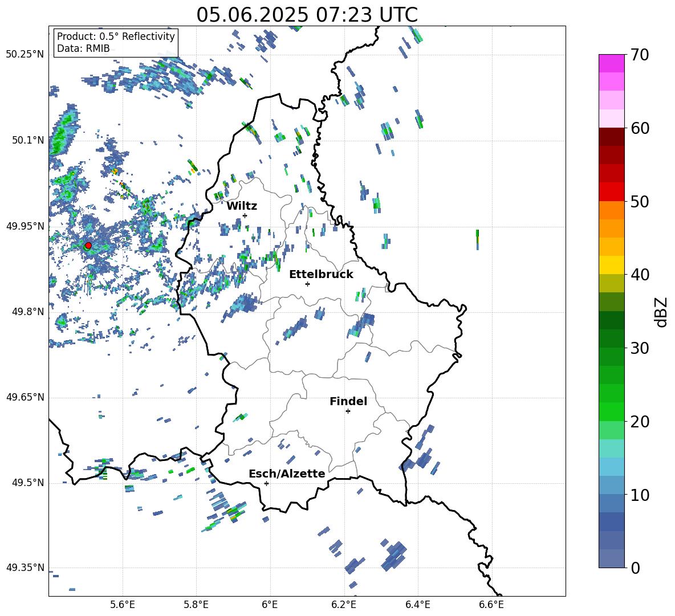Click the title 05.06.2025 07:23 UTC
Image resolution: width=675 pixels, height=616 pixels.
pyautogui.click(x=307, y=15)
